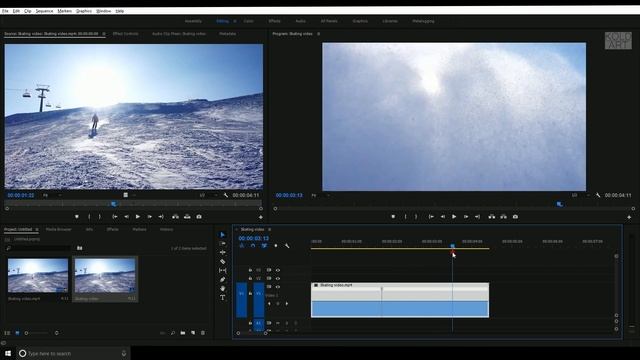Click Delete trash icon in Project panel

[203, 333]
